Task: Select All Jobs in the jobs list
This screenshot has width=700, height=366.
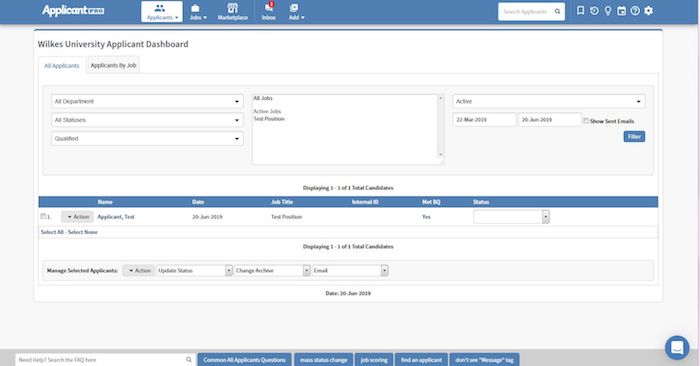Action: 263,98
